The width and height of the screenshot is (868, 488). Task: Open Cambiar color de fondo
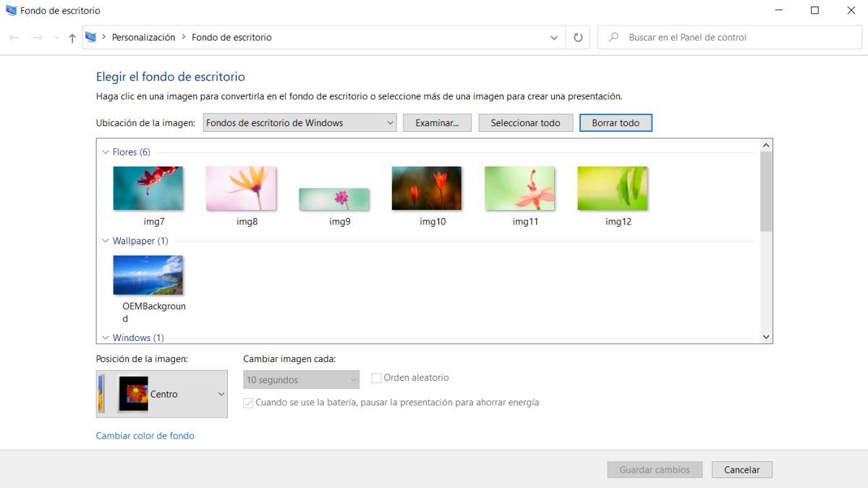click(145, 435)
